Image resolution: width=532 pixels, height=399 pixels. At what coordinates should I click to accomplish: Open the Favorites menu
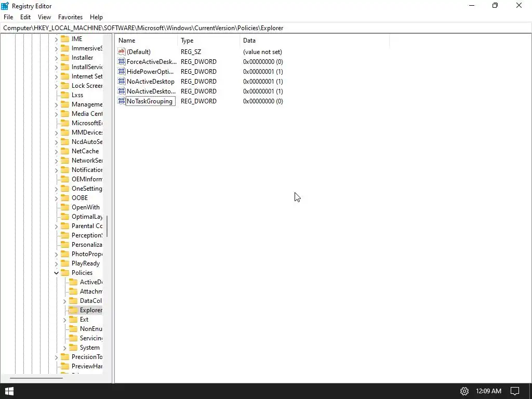tap(70, 17)
